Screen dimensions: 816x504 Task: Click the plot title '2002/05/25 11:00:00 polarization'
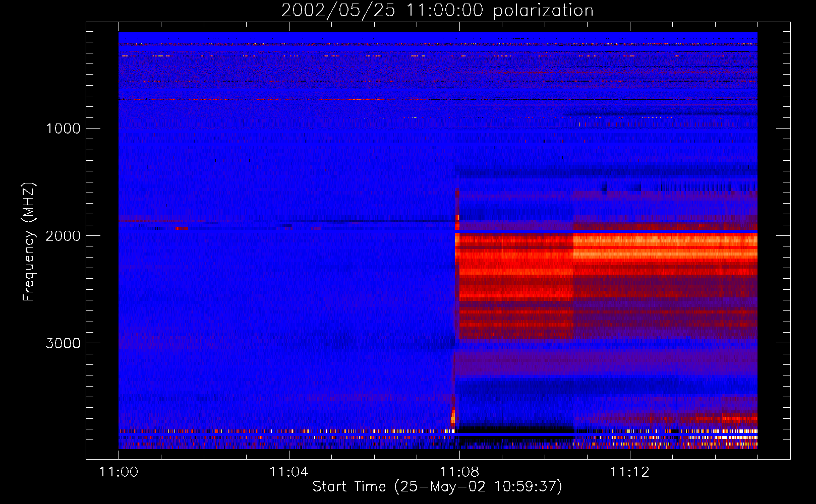pos(437,10)
